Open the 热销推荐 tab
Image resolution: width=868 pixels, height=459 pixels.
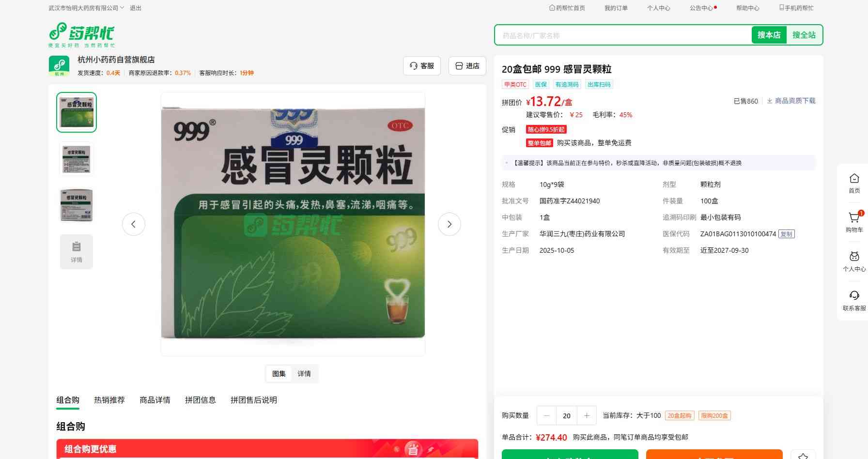point(109,400)
